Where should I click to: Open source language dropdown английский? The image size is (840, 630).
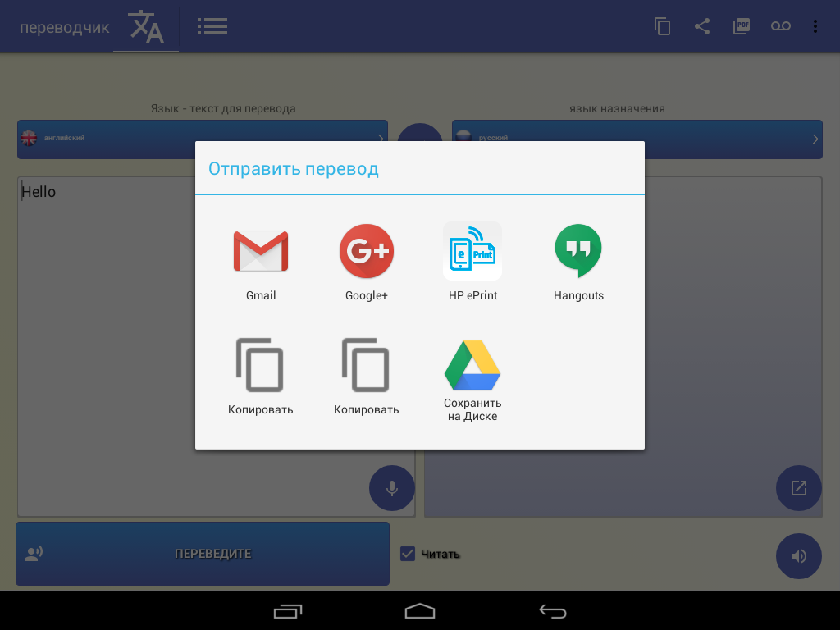203,139
